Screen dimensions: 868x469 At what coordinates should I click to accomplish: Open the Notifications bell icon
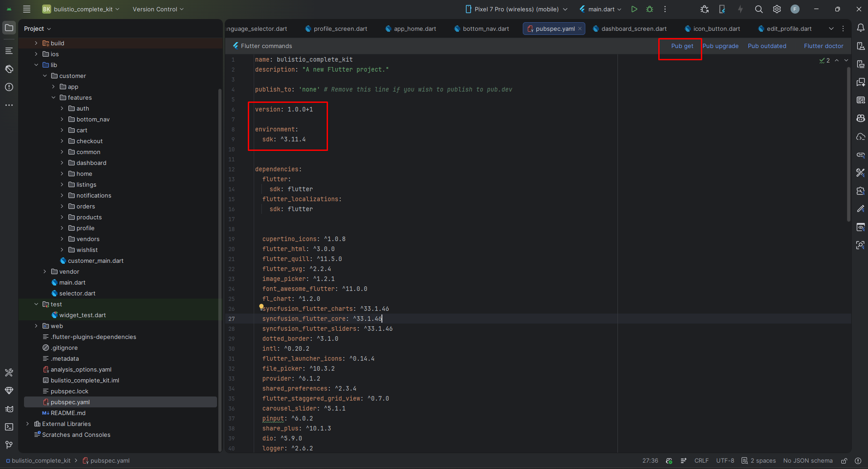pos(860,28)
